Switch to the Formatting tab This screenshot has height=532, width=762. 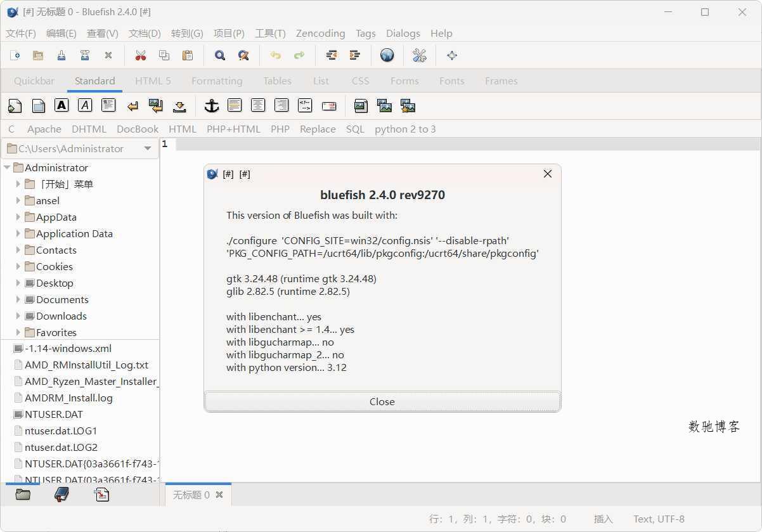click(217, 81)
